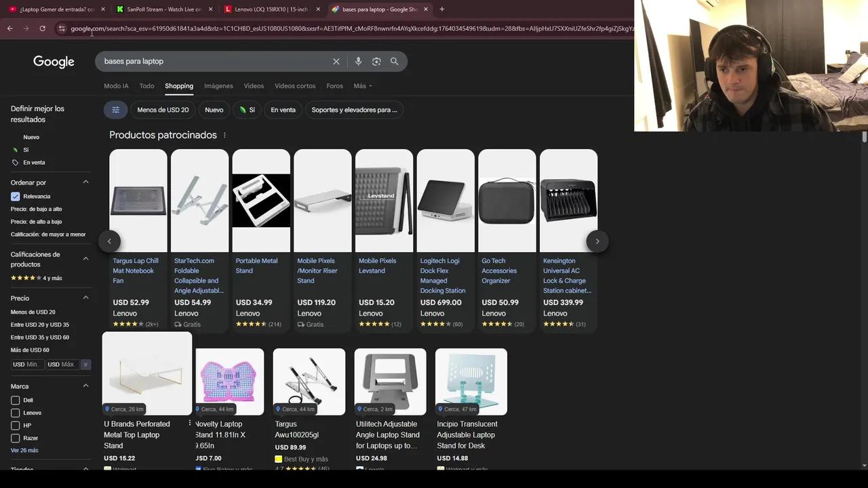Image resolution: width=868 pixels, height=488 pixels.
Task: Click the browser address bar URL
Action: pyautogui.click(x=351, y=28)
